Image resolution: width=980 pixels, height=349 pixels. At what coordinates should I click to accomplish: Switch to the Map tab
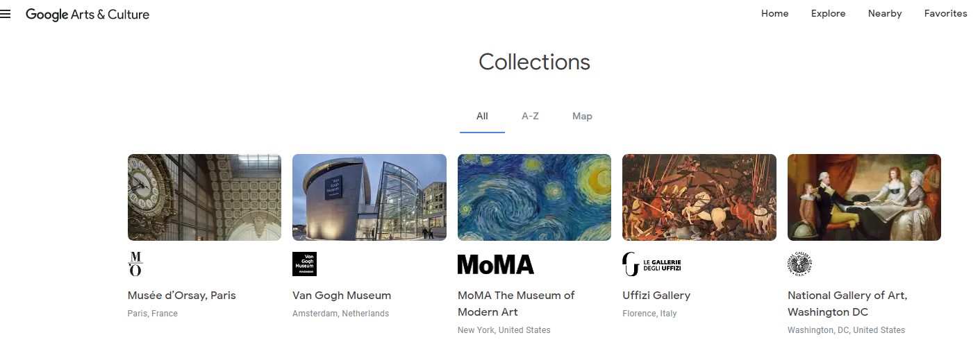(582, 116)
